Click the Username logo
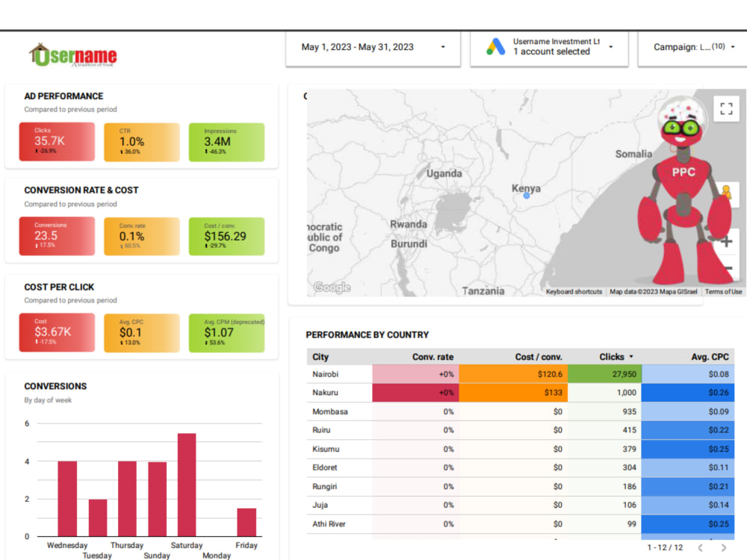747x560 pixels. tap(73, 56)
